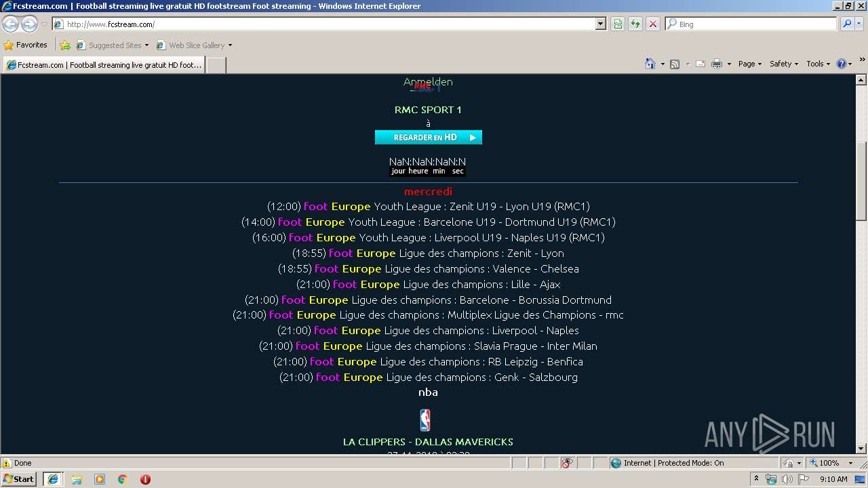Click the Internet zone globe icon

click(616, 463)
